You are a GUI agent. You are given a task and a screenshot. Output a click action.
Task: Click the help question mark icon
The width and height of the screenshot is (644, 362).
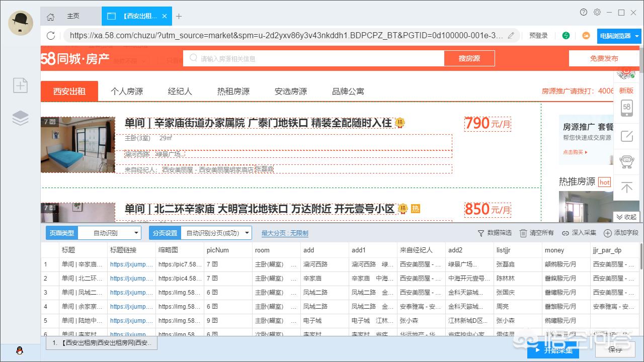point(584,12)
